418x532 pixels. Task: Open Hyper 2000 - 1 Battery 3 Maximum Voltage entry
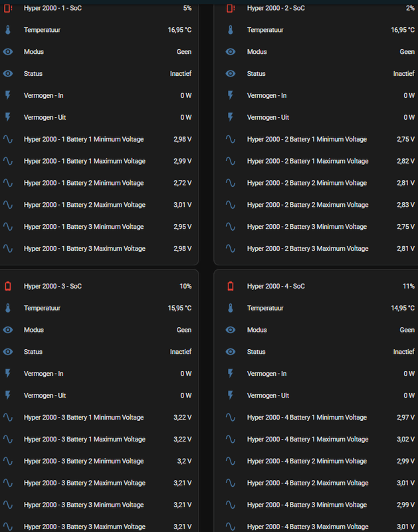click(84, 249)
